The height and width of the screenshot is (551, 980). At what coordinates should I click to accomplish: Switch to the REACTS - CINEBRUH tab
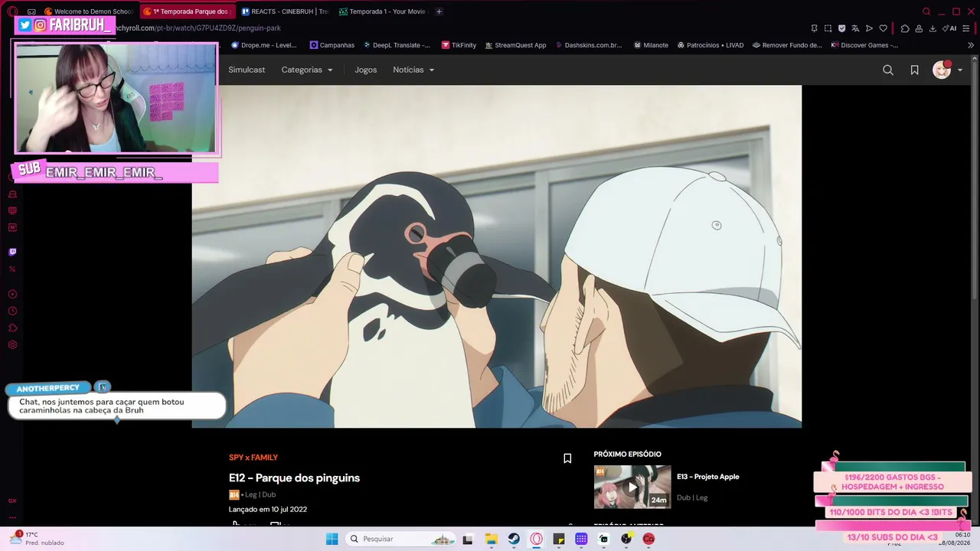coord(285,11)
